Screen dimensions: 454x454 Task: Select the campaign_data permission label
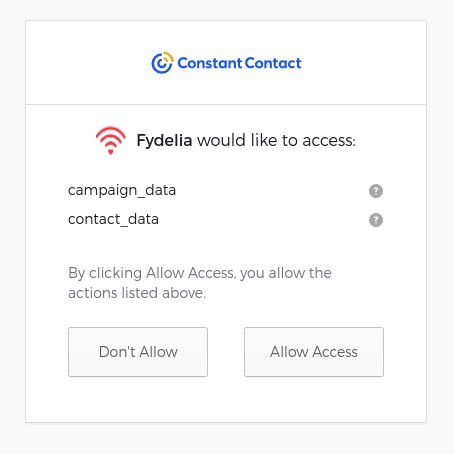point(122,191)
